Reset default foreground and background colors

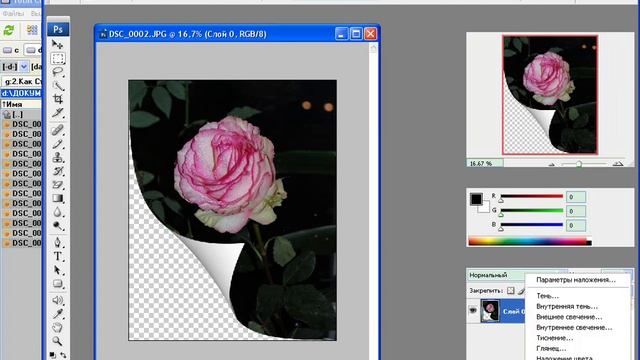coord(53,355)
